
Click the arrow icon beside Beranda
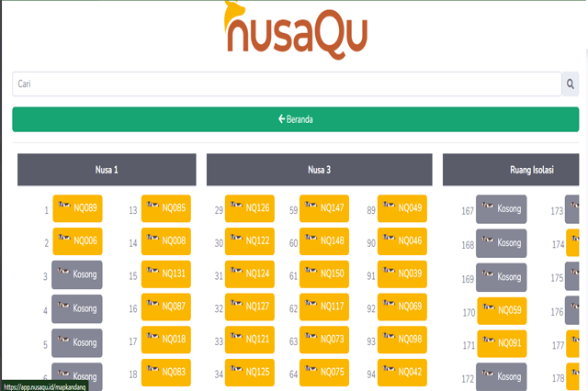pos(282,119)
